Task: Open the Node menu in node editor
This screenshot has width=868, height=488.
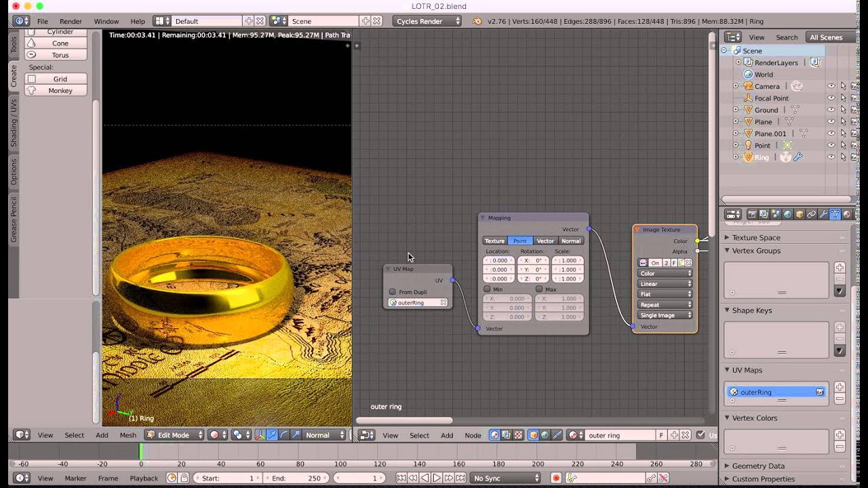Action: pos(473,435)
